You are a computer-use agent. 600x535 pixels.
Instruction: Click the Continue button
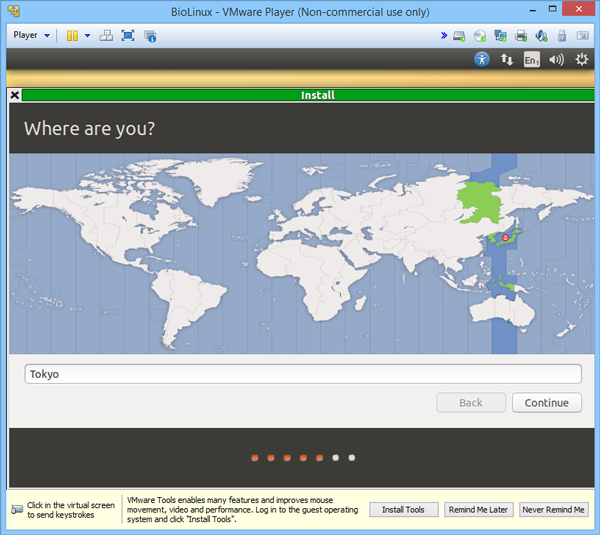pyautogui.click(x=547, y=403)
